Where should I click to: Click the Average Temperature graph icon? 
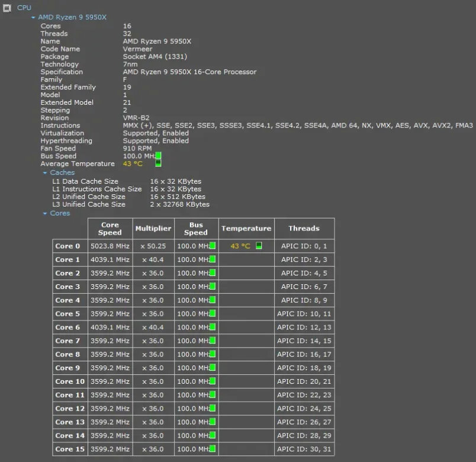pos(158,163)
